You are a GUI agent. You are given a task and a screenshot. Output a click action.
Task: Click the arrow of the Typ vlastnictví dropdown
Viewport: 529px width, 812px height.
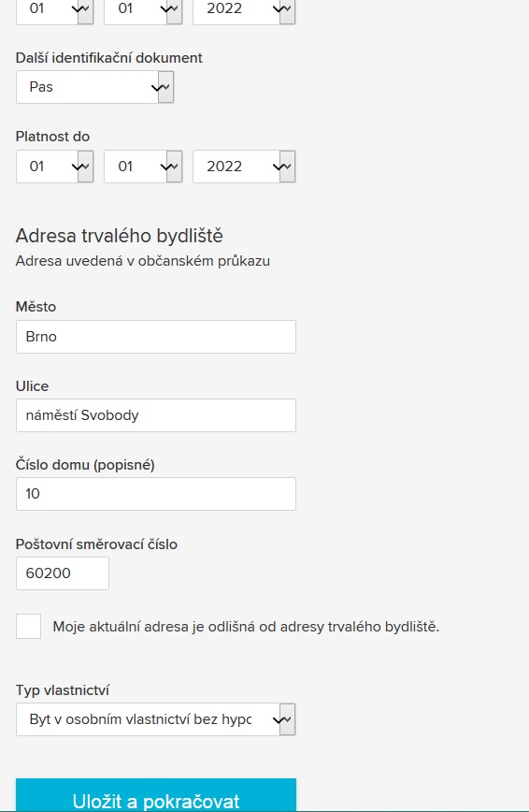pos(287,719)
